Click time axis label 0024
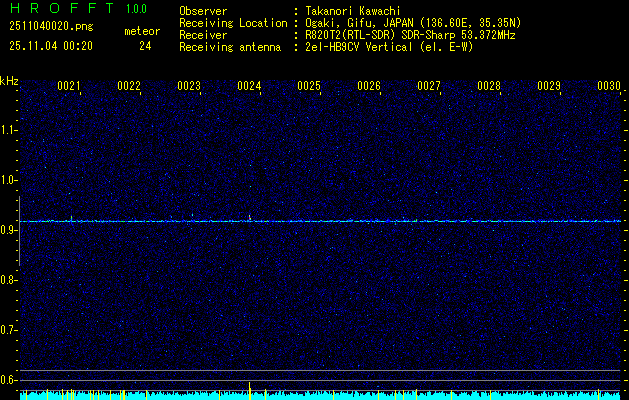Screen dimensions: 629x400 tap(249, 86)
